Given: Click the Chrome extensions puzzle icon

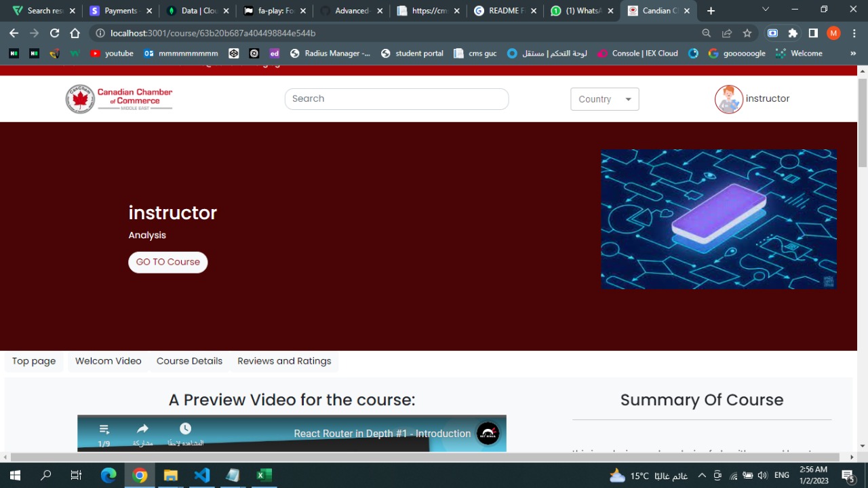Looking at the screenshot, I should pyautogui.click(x=791, y=33).
